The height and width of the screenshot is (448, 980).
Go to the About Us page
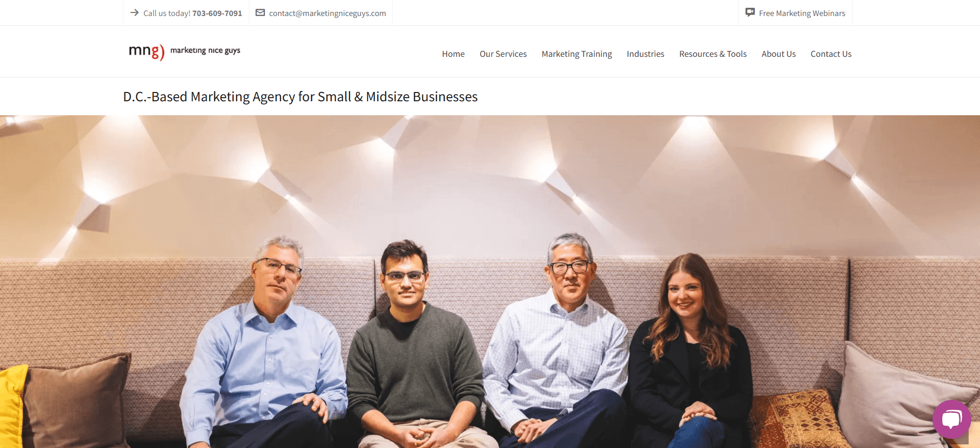(779, 54)
